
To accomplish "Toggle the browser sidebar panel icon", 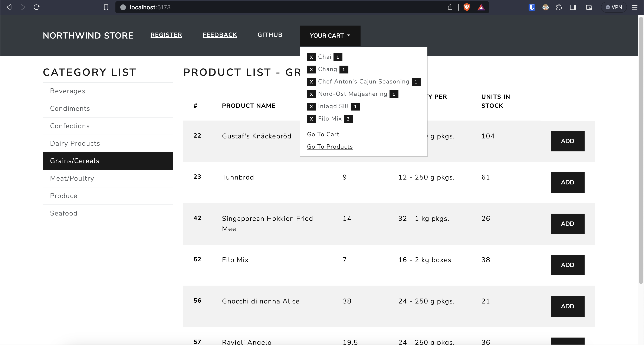I will coord(573,7).
